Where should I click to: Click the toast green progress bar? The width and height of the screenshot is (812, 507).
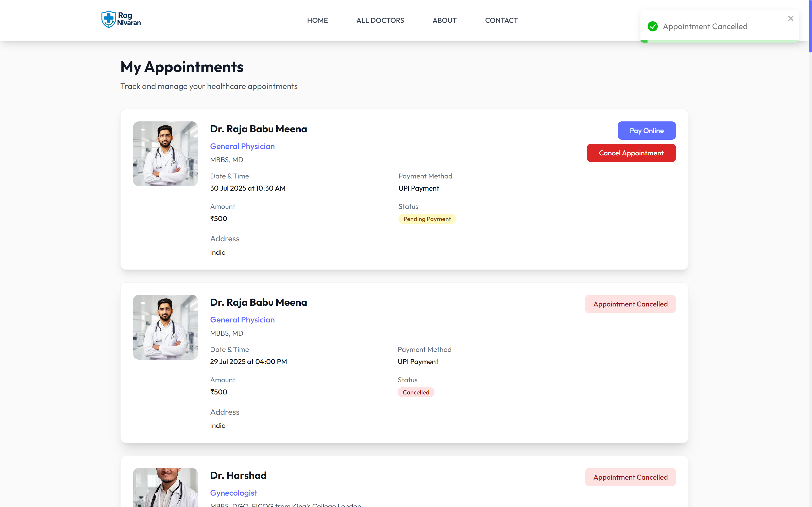click(x=719, y=41)
